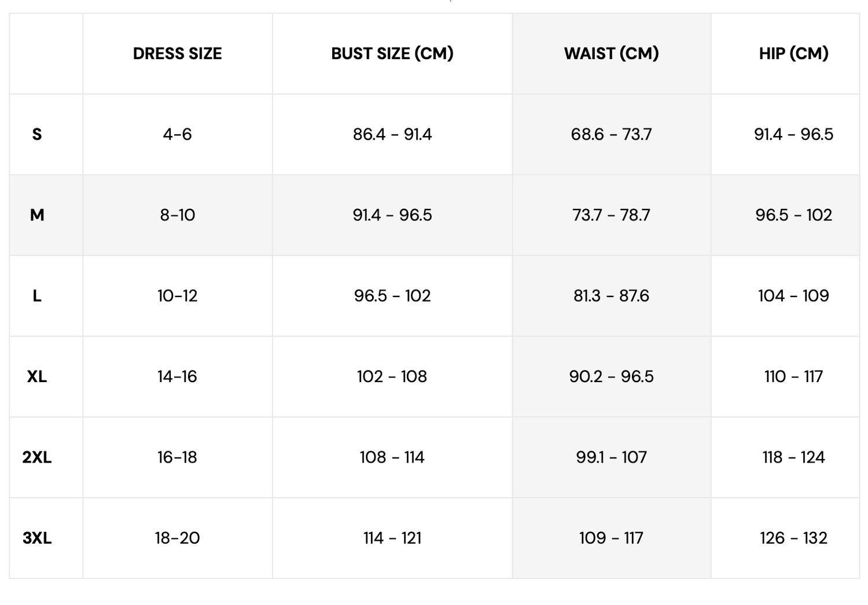
Task: Click the 3XL size row label
Action: coord(37,538)
